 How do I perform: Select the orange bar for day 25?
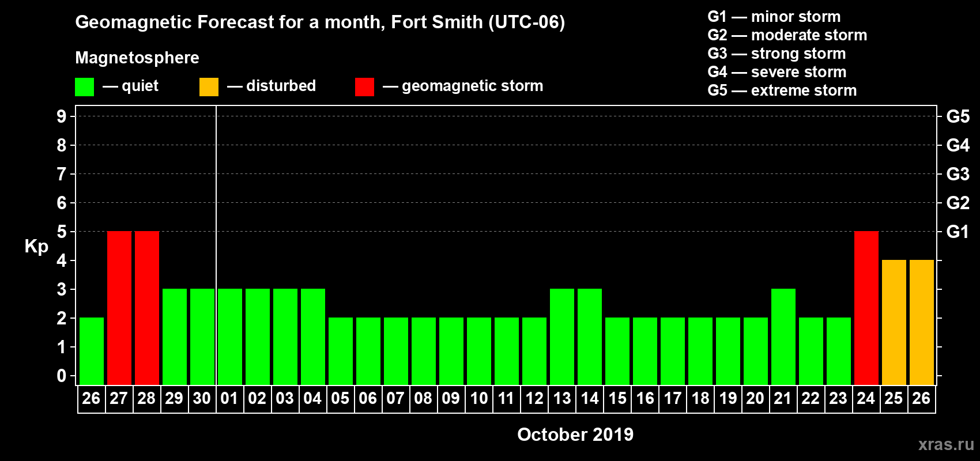click(x=894, y=323)
